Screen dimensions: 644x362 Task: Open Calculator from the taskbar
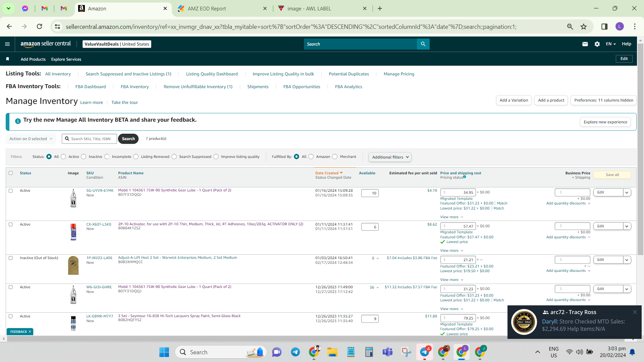[369, 352]
